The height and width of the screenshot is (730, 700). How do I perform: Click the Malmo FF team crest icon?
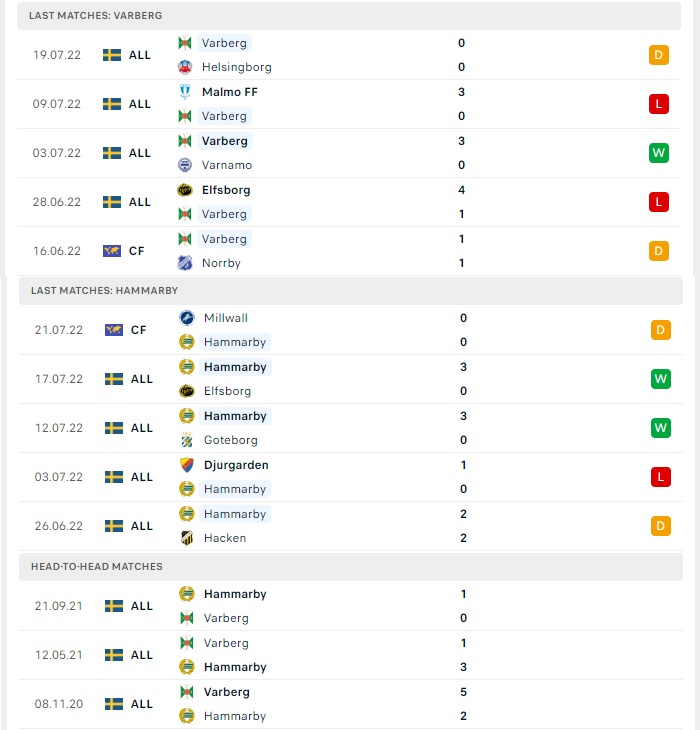click(x=185, y=92)
